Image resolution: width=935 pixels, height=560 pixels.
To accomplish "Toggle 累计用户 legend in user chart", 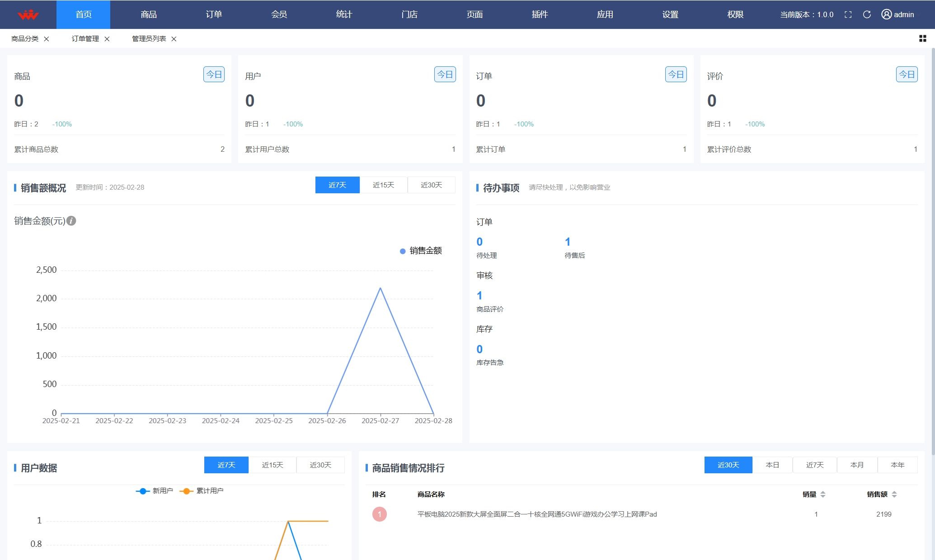I will coord(202,491).
